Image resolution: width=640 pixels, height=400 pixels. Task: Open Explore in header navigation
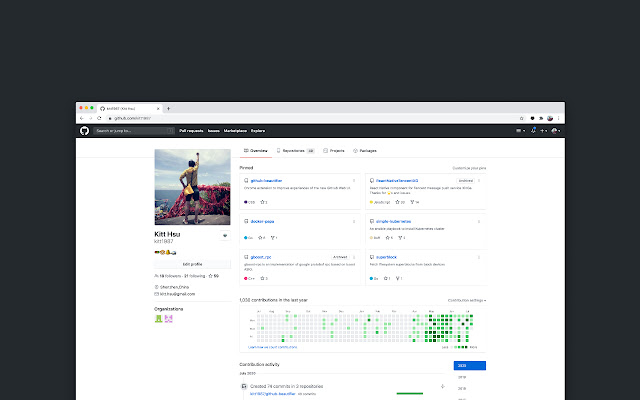click(x=258, y=131)
